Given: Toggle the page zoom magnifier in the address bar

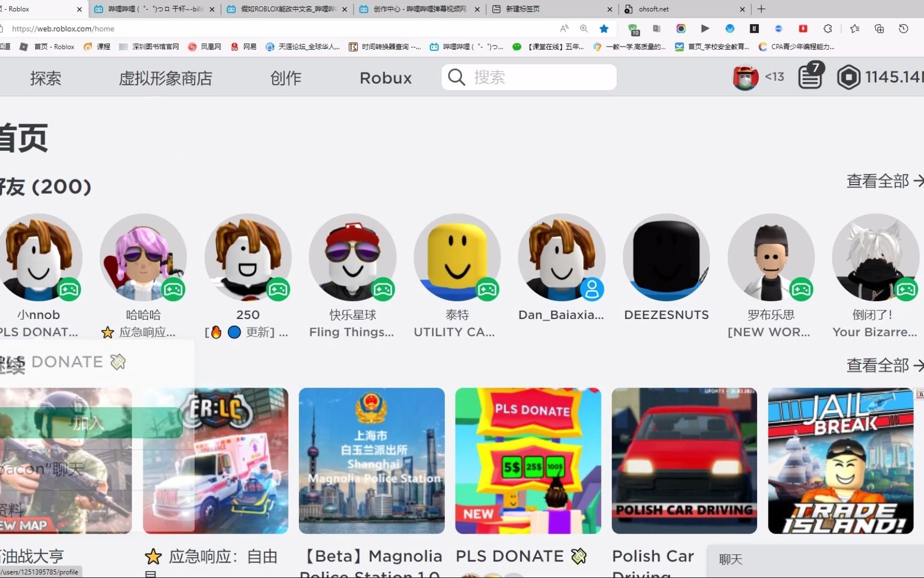Looking at the screenshot, I should tap(584, 28).
